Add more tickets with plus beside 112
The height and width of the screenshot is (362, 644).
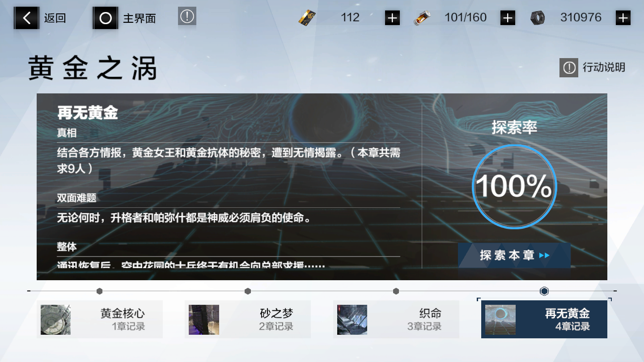392,18
